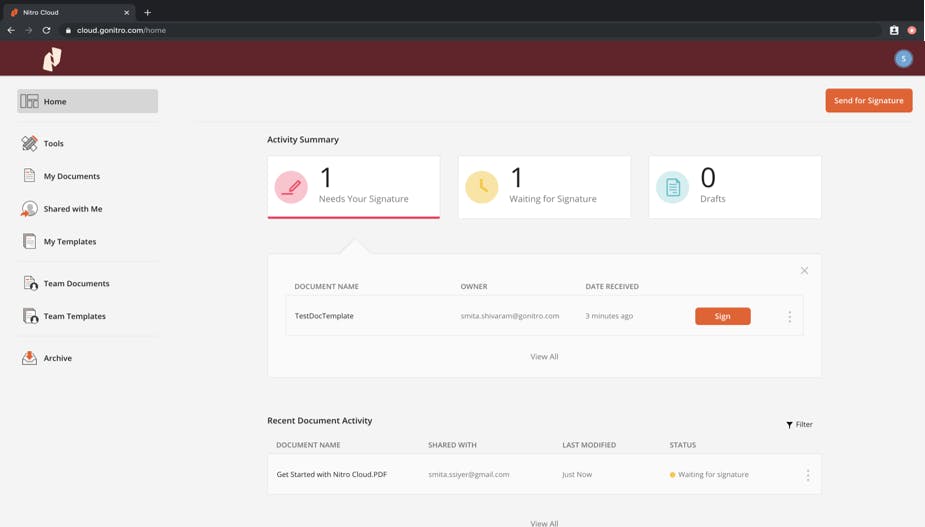Open the browser profile icon
The height and width of the screenshot is (527, 925).
tap(894, 30)
